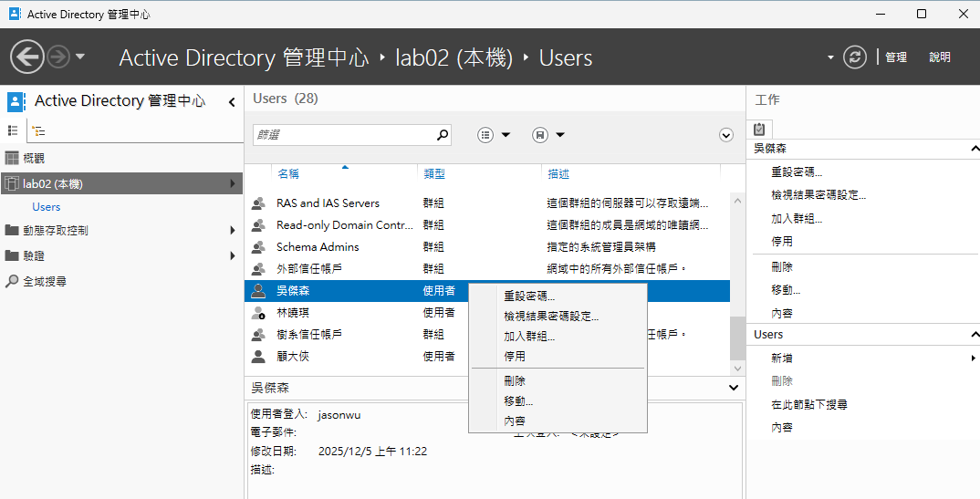Collapse the navigation pane arrow

click(231, 102)
